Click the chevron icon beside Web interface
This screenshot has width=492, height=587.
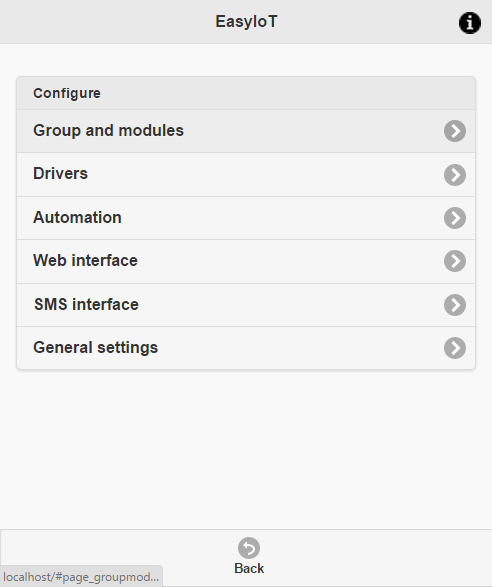tap(455, 261)
